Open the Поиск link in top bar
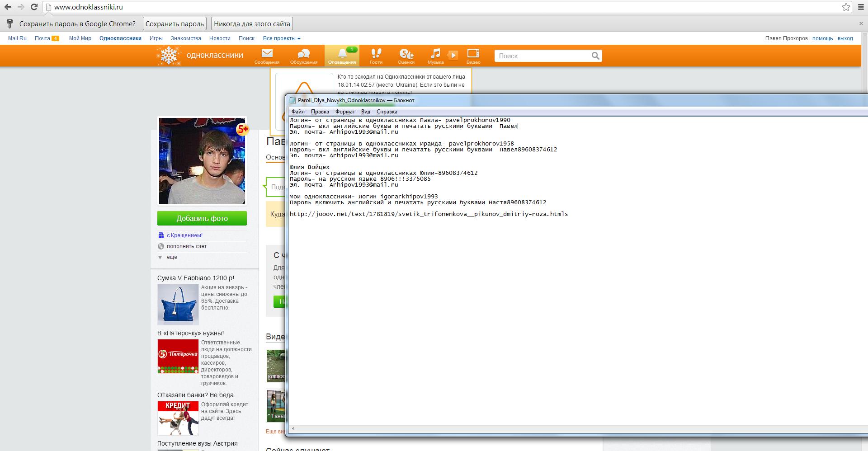Viewport: 868px width, 451px height. (x=246, y=38)
